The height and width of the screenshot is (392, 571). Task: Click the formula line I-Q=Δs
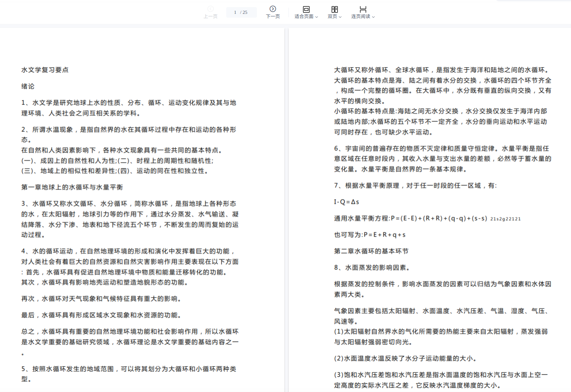point(346,202)
